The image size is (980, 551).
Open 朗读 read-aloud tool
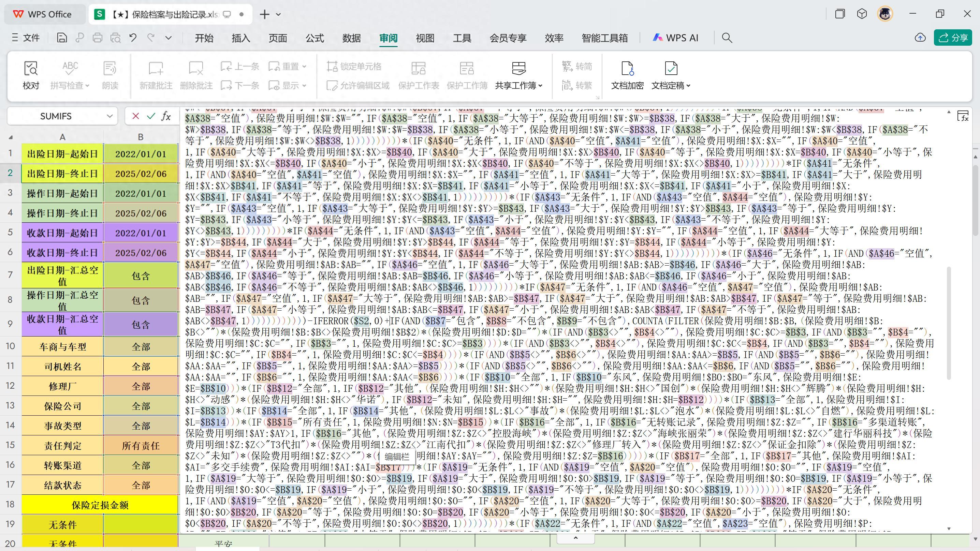110,75
